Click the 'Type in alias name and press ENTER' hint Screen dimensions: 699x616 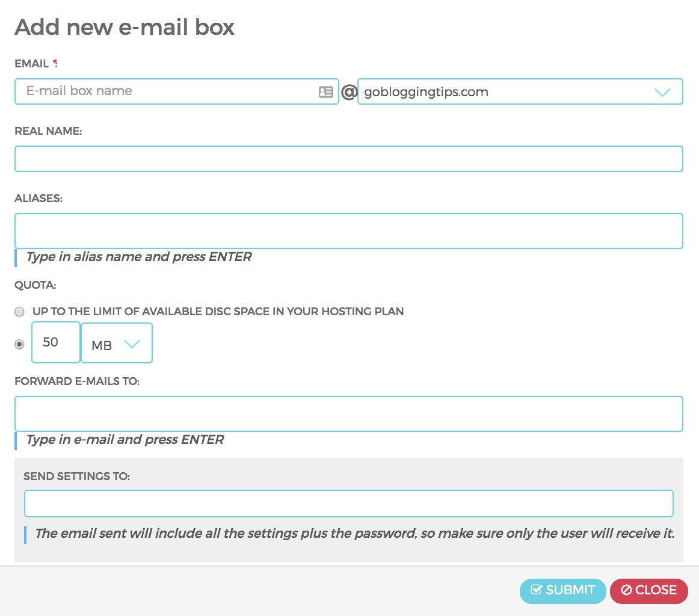point(139,257)
